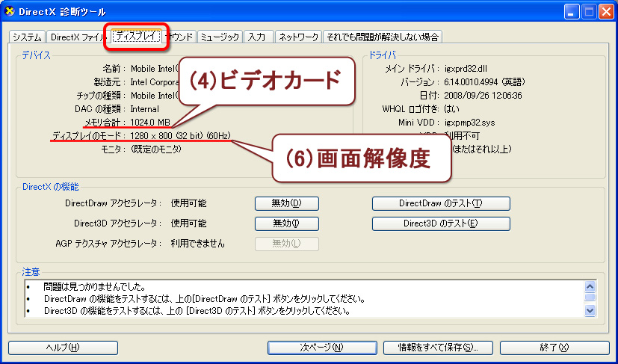
Task: Open the それでも問題が解決しない場合 tab
Action: pos(382,37)
